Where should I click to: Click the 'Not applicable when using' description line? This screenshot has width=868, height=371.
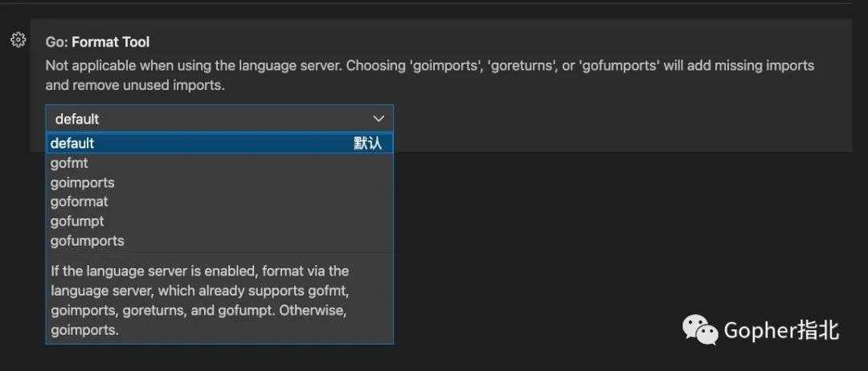click(429, 66)
